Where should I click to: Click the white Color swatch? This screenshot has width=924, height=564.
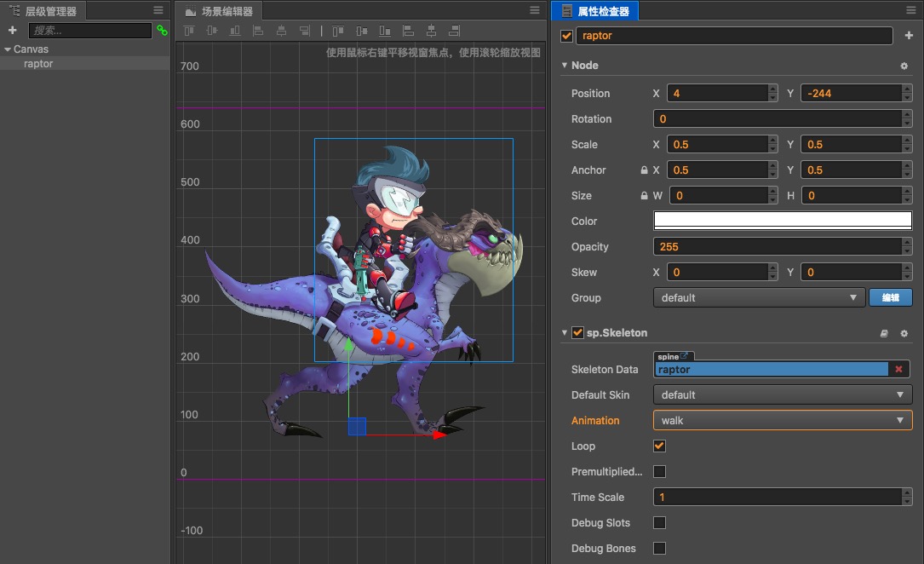coord(783,221)
